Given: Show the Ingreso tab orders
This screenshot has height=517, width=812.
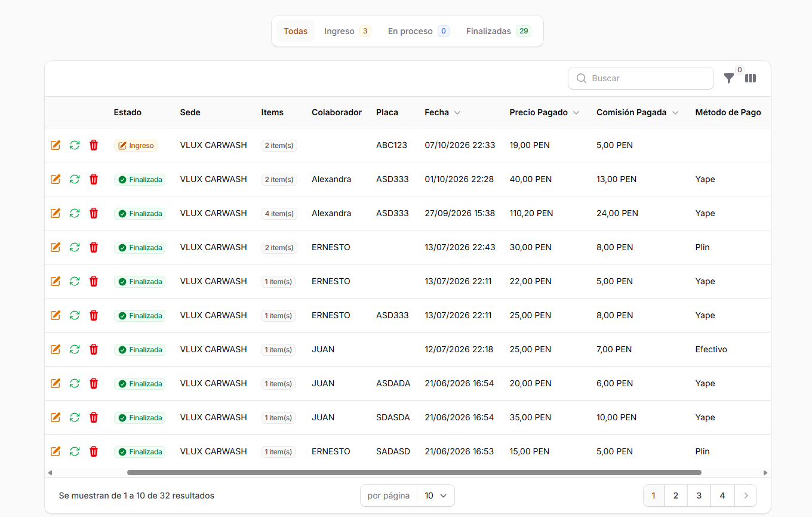Looking at the screenshot, I should click(347, 31).
